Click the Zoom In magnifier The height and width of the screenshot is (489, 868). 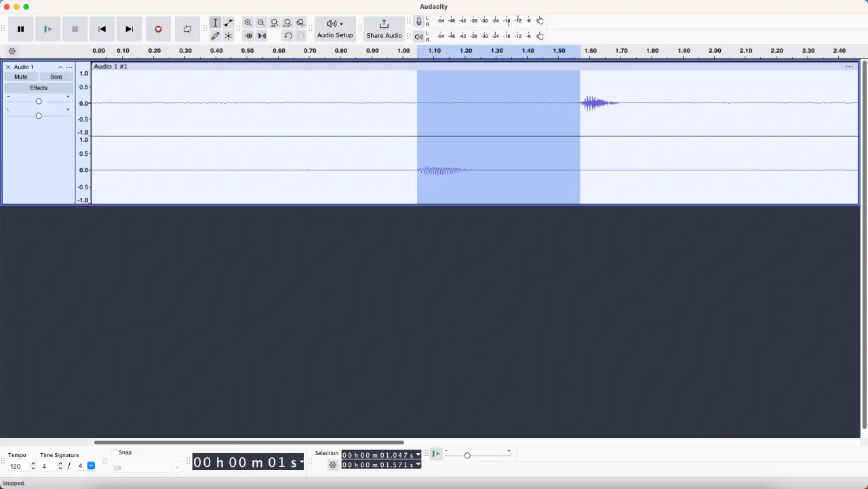pyautogui.click(x=248, y=23)
